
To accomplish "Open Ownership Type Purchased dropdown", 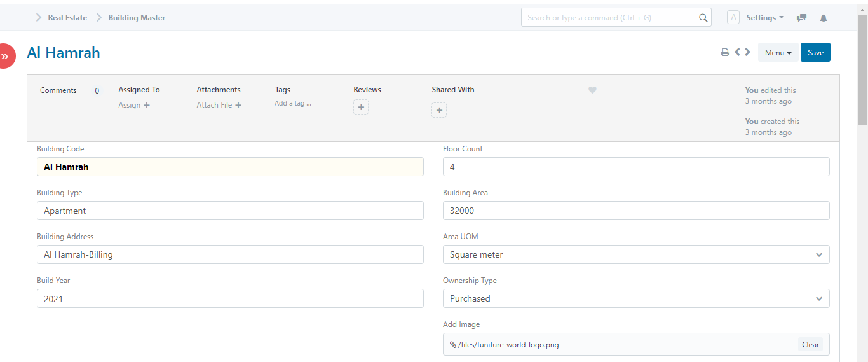I will pos(636,298).
